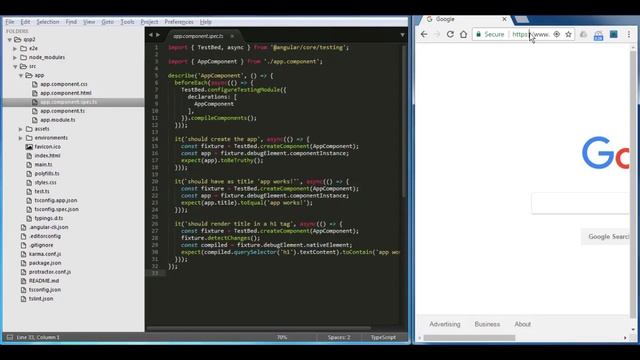Click the app.component.spec.ts editor tab
This screenshot has width=640, height=360.
pos(198,36)
